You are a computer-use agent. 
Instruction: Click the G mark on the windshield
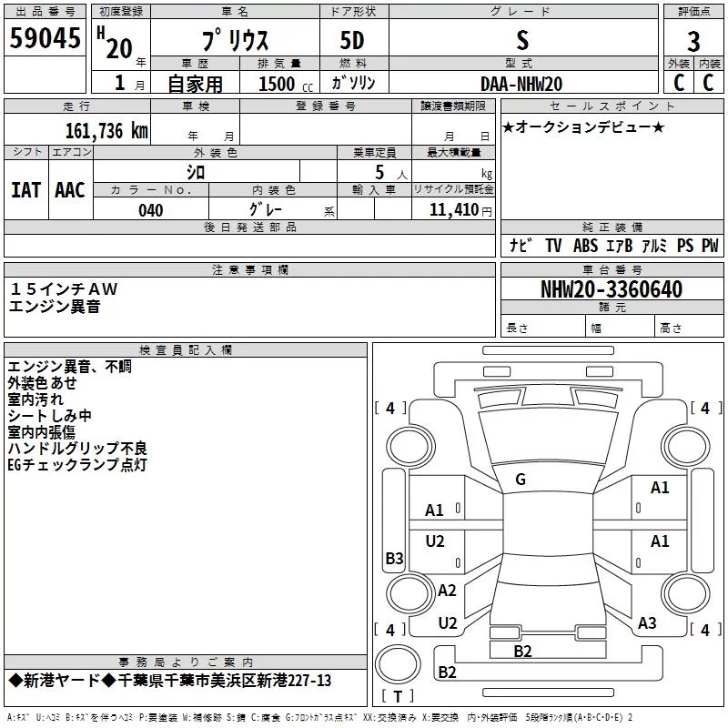pyautogui.click(x=521, y=480)
